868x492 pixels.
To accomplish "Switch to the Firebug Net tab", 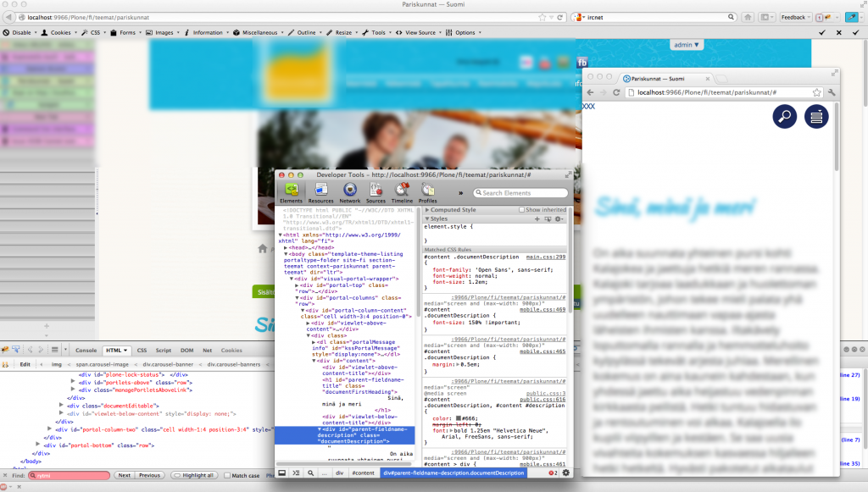I will click(x=207, y=350).
